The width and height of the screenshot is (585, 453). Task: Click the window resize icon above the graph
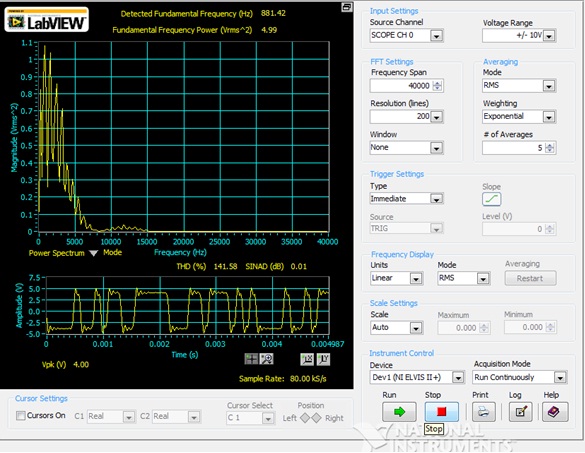tap(347, 7)
